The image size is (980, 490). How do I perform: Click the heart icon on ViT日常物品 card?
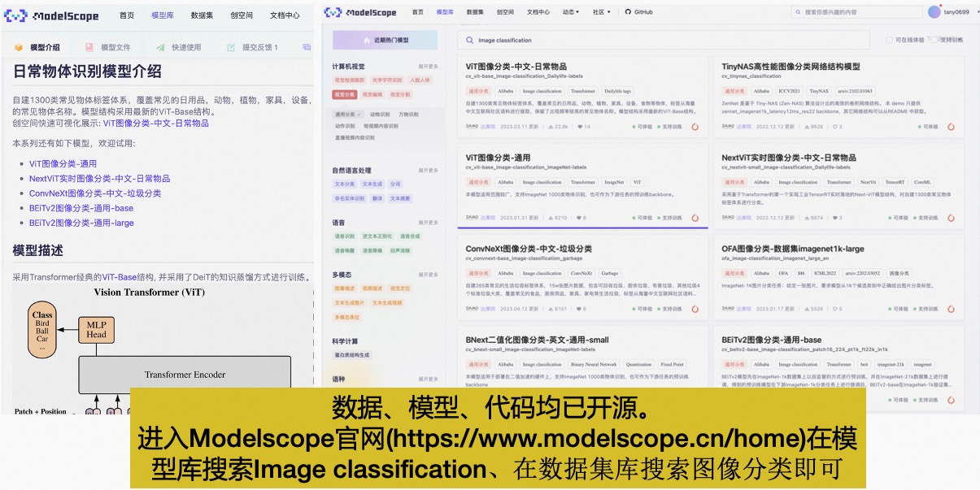(x=579, y=127)
